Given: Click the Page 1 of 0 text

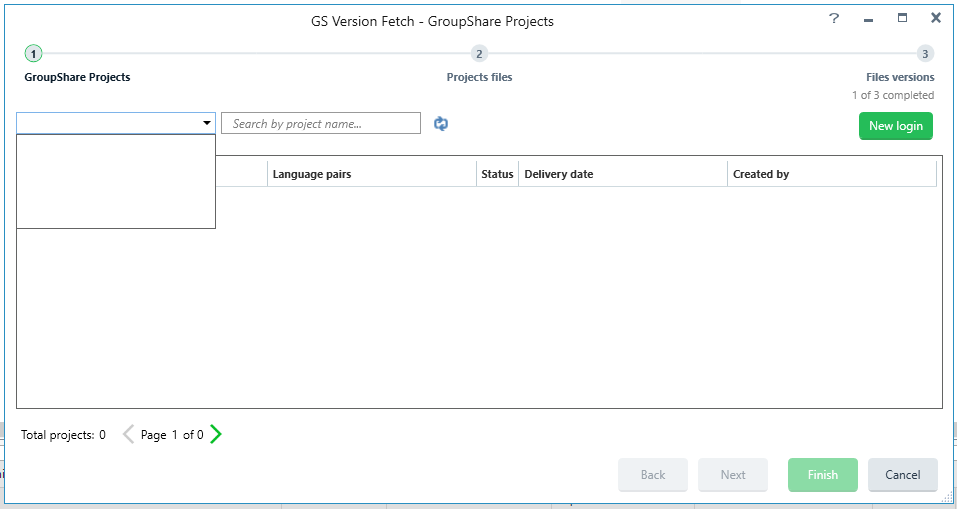Looking at the screenshot, I should tap(172, 435).
